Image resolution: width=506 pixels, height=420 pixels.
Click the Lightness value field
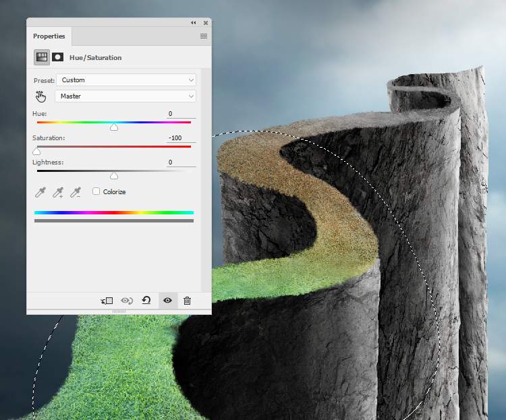181,162
